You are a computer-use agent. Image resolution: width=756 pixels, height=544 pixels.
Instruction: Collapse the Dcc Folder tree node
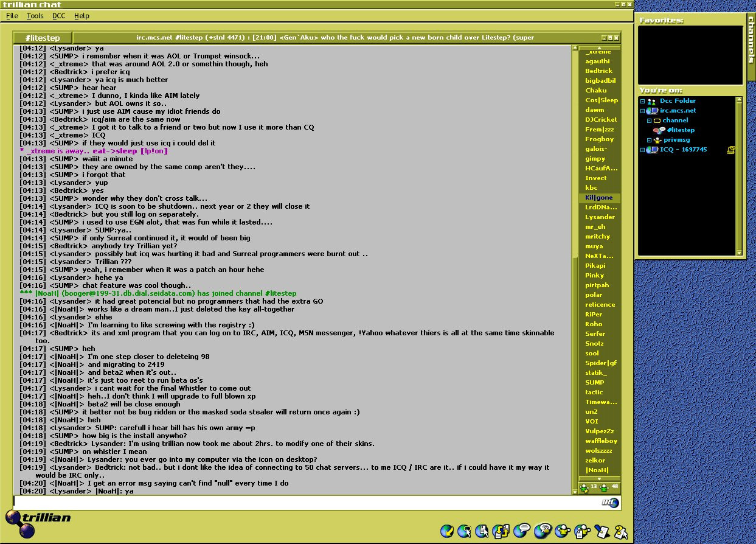pos(642,101)
